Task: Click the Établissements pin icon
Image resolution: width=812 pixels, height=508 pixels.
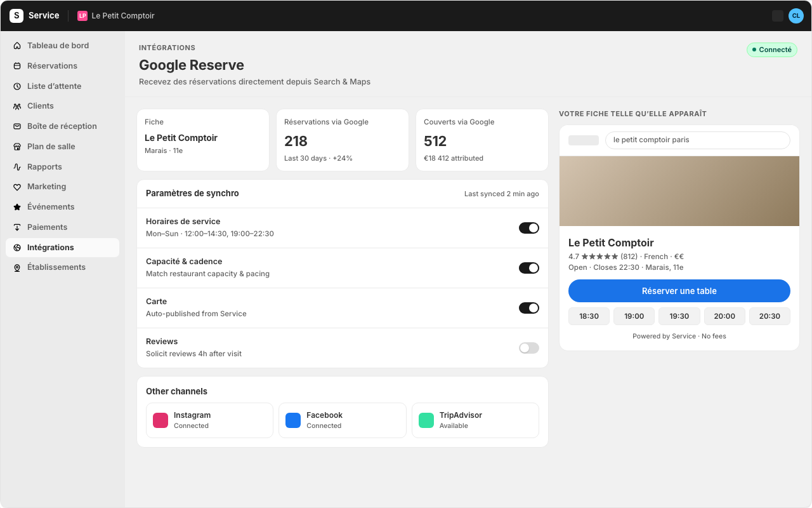Action: click(17, 267)
